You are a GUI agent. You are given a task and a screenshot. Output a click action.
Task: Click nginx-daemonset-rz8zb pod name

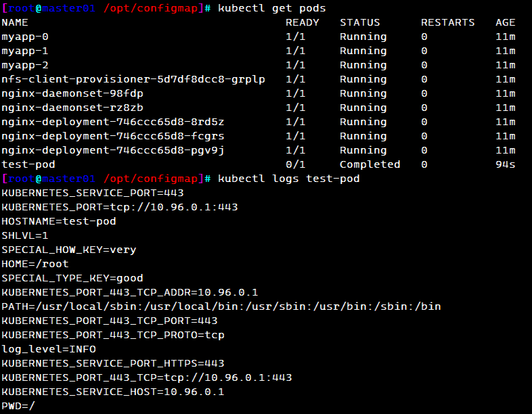tap(72, 108)
